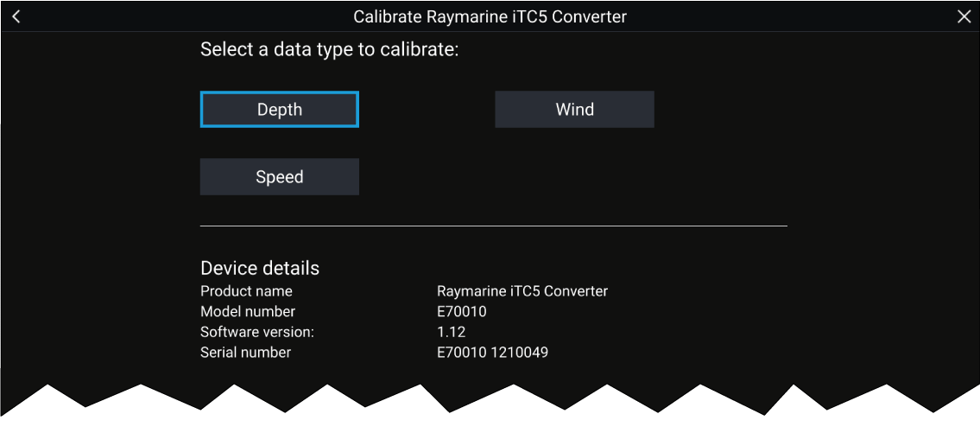
Task: Click model number value 'E70010'
Action: click(462, 311)
